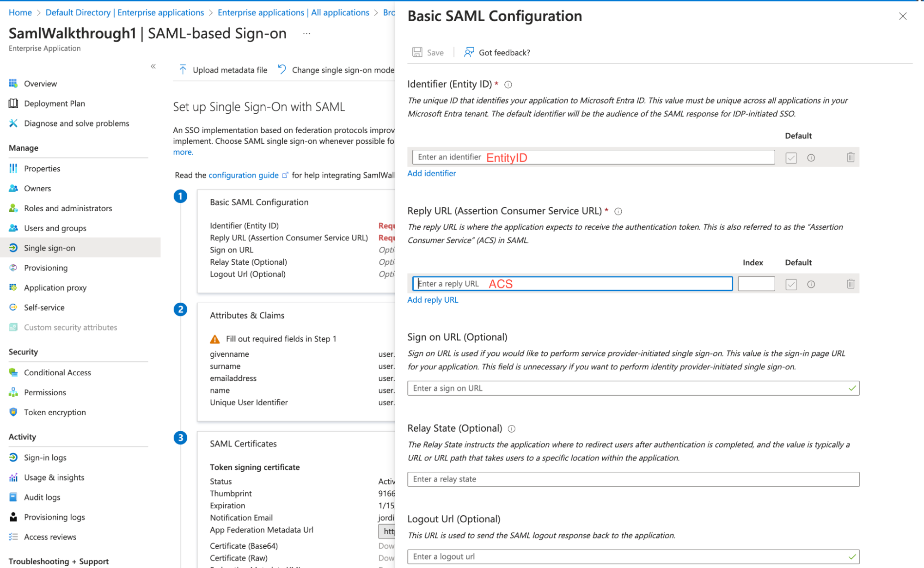
Task: Click the Save button text
Action: 435,53
